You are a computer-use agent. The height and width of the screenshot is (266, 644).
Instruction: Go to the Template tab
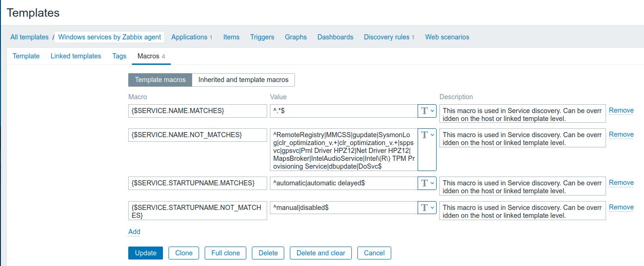[x=26, y=56]
